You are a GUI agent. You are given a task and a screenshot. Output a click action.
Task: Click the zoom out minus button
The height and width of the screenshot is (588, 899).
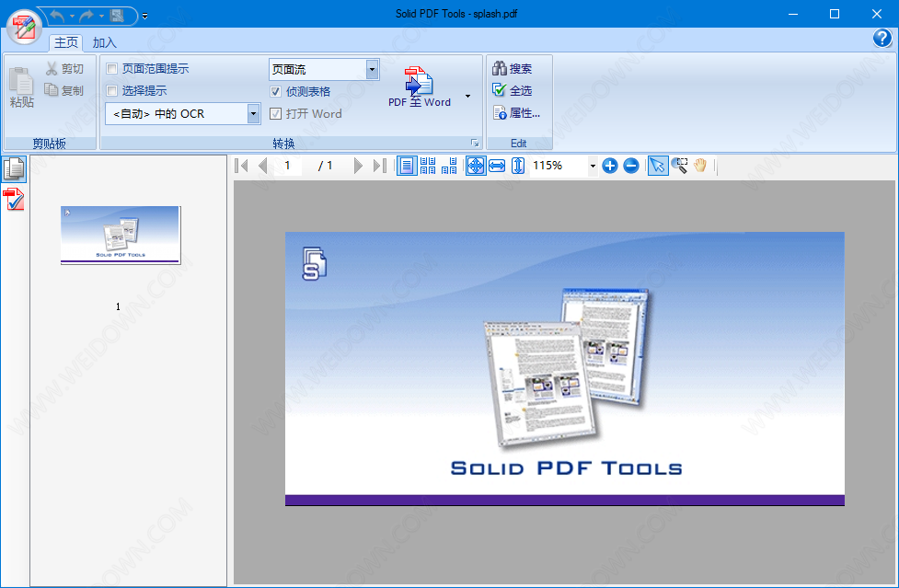point(631,167)
